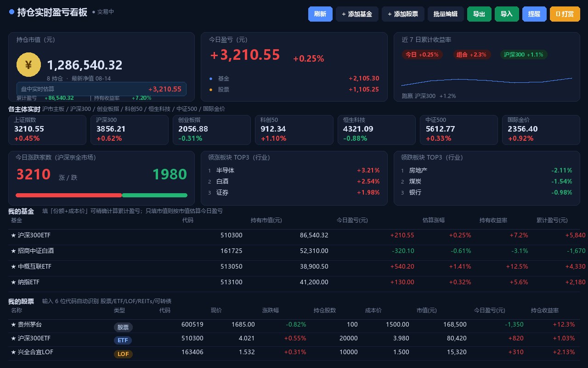Viewport: 588px width, 368px height.
Task: Click the star icon beside 兴全合宜LOF
Action: [x=13, y=352]
